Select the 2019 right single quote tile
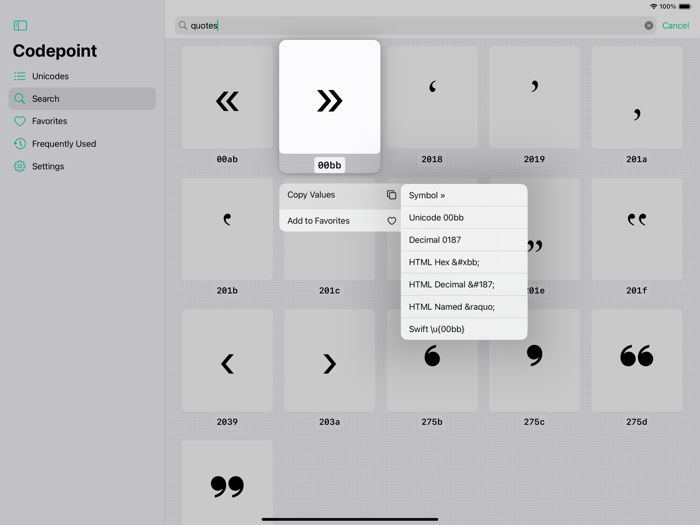This screenshot has height=525, width=700. pyautogui.click(x=534, y=97)
